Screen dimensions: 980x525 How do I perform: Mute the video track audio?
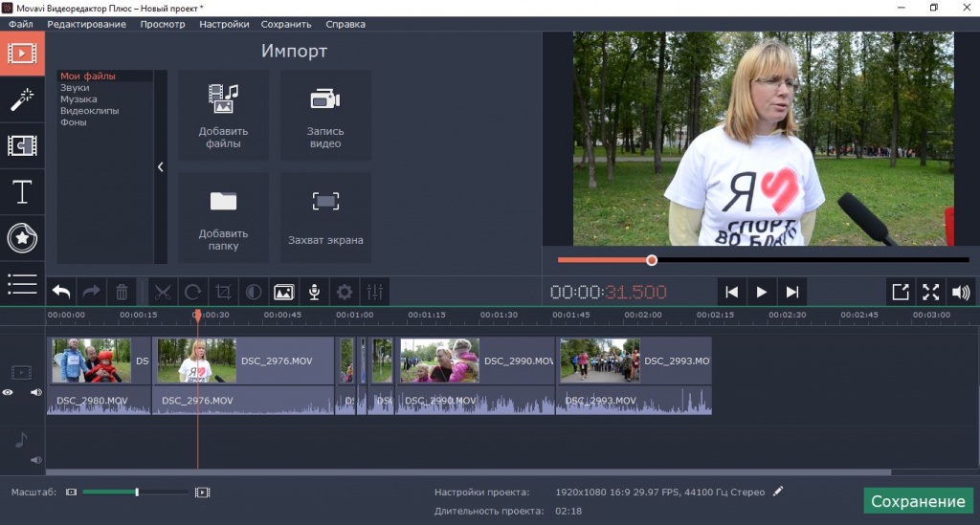click(35, 392)
